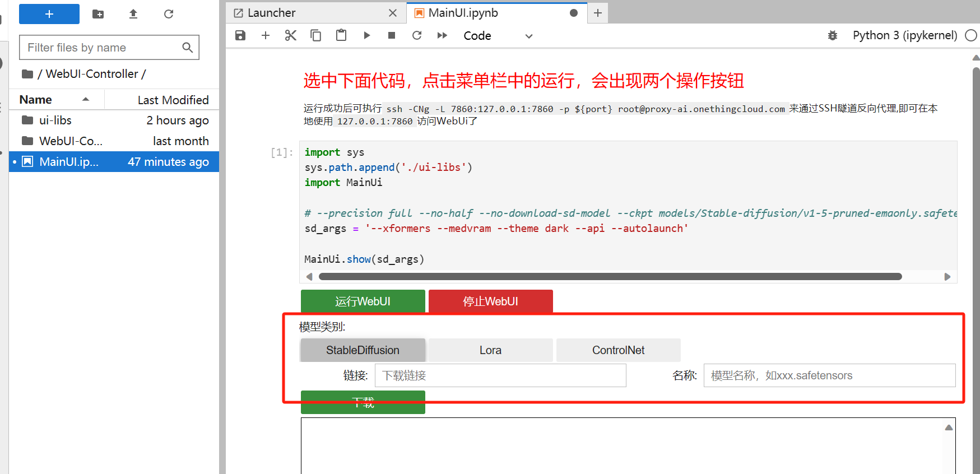Image resolution: width=980 pixels, height=474 pixels.
Task: Click the green 下载 download button
Action: click(x=363, y=402)
